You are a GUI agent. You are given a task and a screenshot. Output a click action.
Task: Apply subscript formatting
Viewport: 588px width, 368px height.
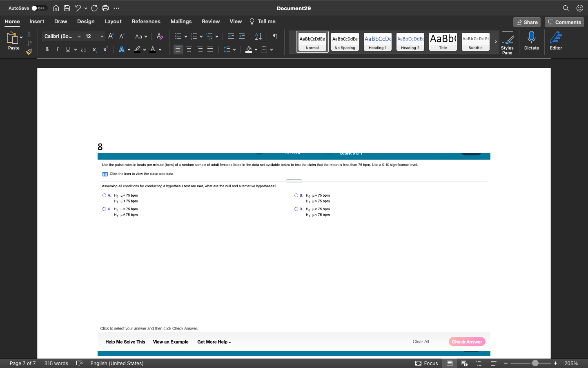(94, 50)
